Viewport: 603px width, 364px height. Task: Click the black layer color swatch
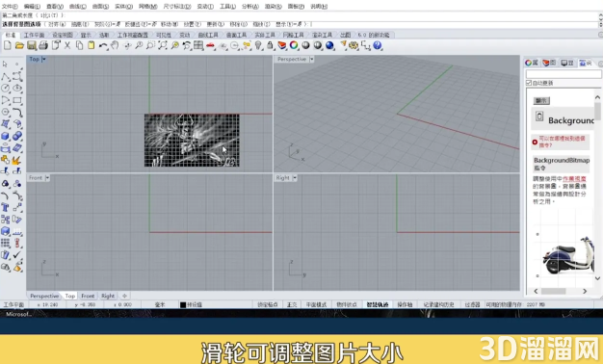click(x=183, y=304)
